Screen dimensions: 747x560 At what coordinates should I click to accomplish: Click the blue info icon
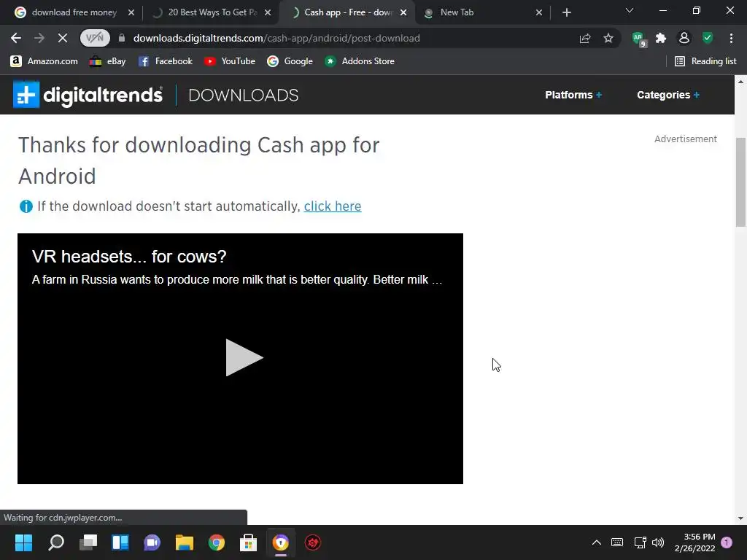click(26, 206)
